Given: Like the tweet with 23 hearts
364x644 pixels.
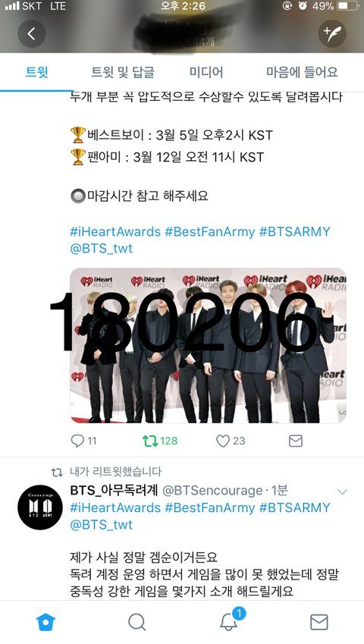Looking at the screenshot, I should [231, 441].
